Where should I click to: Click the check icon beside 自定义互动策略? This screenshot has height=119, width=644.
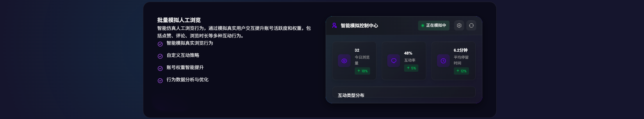(160, 56)
